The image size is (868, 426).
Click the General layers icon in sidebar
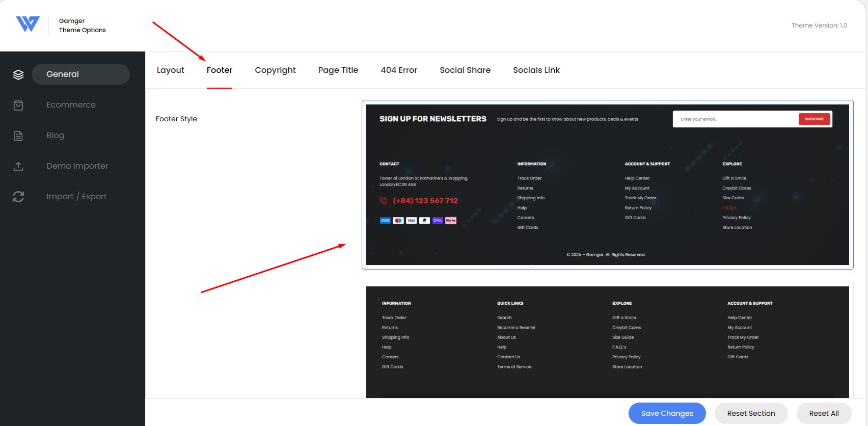(18, 75)
